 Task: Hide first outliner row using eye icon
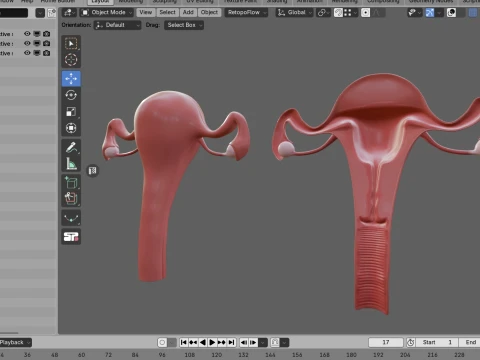point(27,34)
